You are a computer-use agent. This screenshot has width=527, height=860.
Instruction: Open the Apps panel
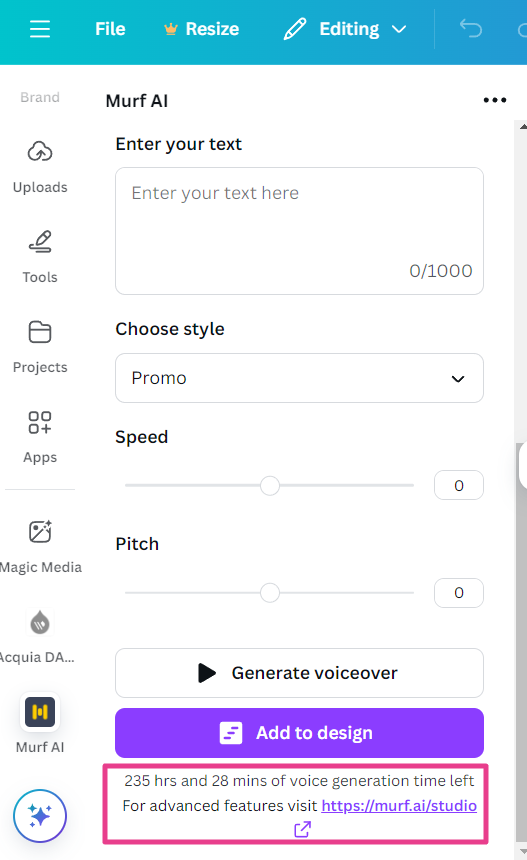tap(40, 437)
